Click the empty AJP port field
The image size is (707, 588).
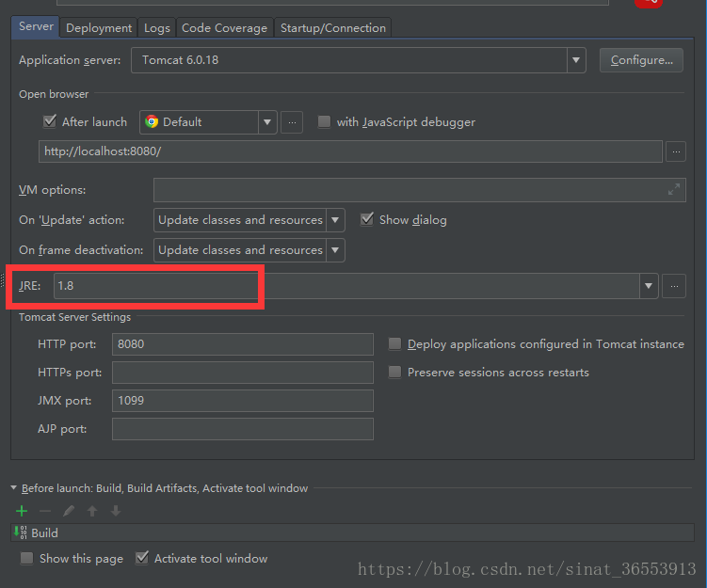(x=243, y=429)
